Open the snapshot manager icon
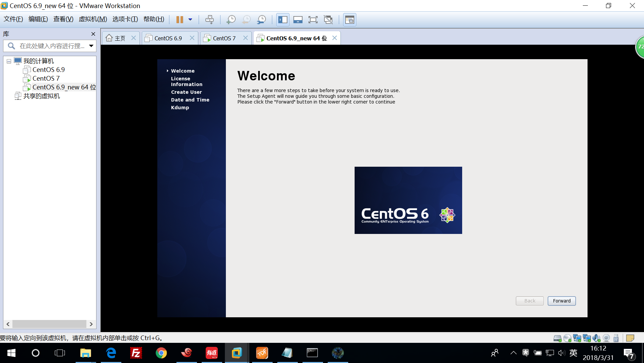This screenshot has height=363, width=644. click(x=261, y=19)
